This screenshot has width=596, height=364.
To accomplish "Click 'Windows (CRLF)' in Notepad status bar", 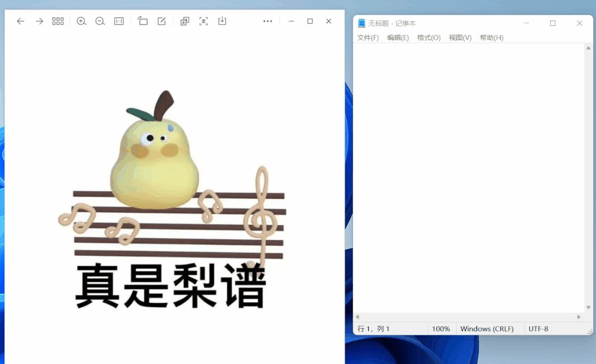I will (487, 329).
